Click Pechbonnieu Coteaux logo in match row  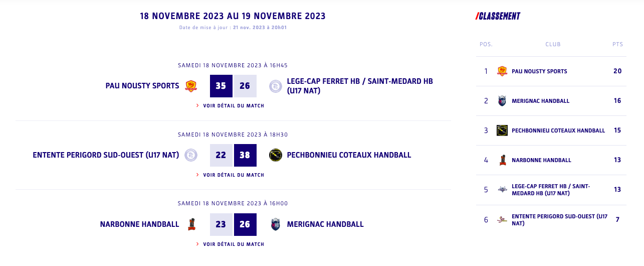click(275, 155)
